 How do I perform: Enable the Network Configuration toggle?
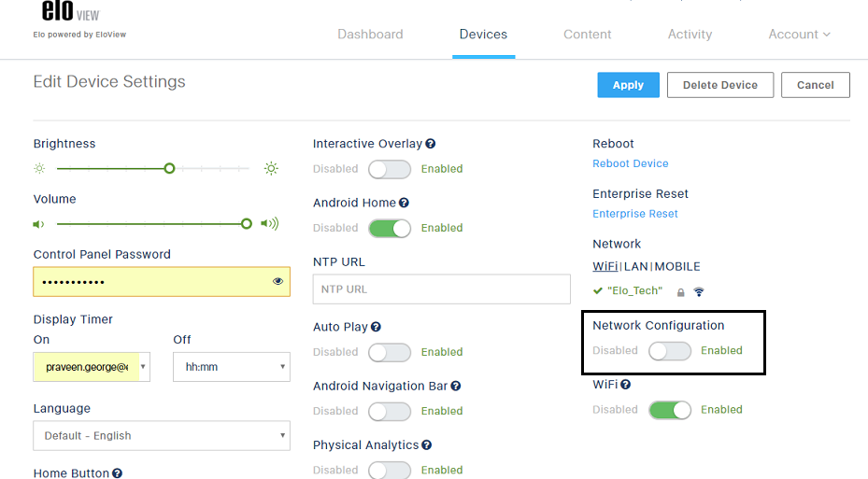click(670, 351)
